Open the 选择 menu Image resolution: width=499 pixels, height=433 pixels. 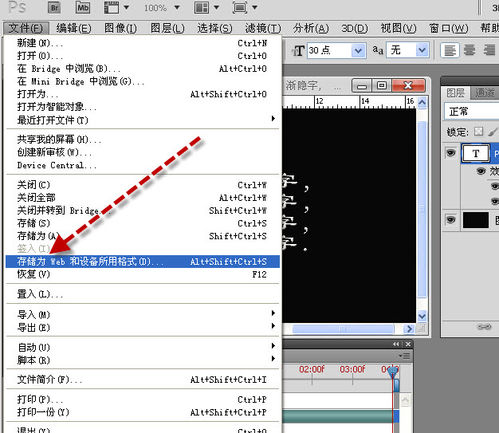(x=215, y=28)
